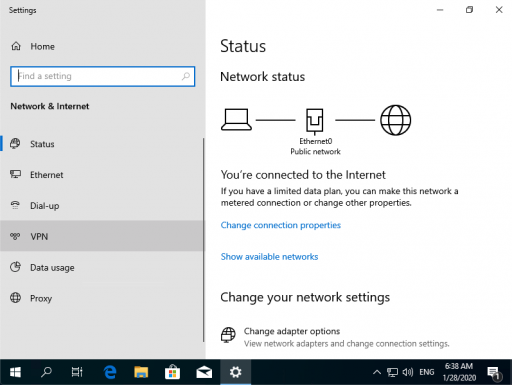The width and height of the screenshot is (512, 385).
Task: Minimize the Settings window
Action: [440, 10]
